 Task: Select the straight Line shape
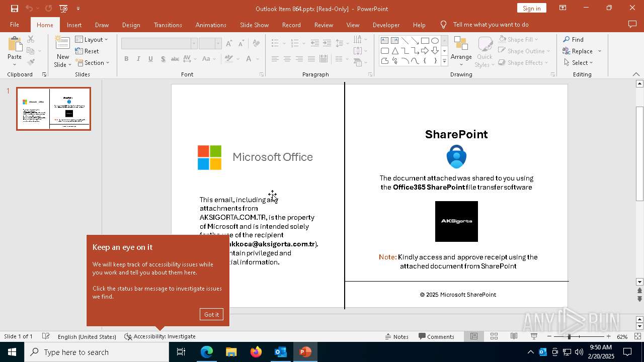(x=405, y=41)
